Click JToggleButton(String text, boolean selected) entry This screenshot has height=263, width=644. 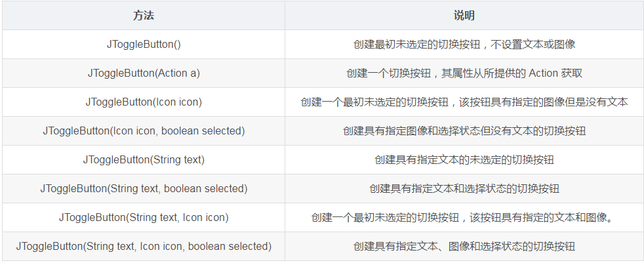[x=144, y=189]
